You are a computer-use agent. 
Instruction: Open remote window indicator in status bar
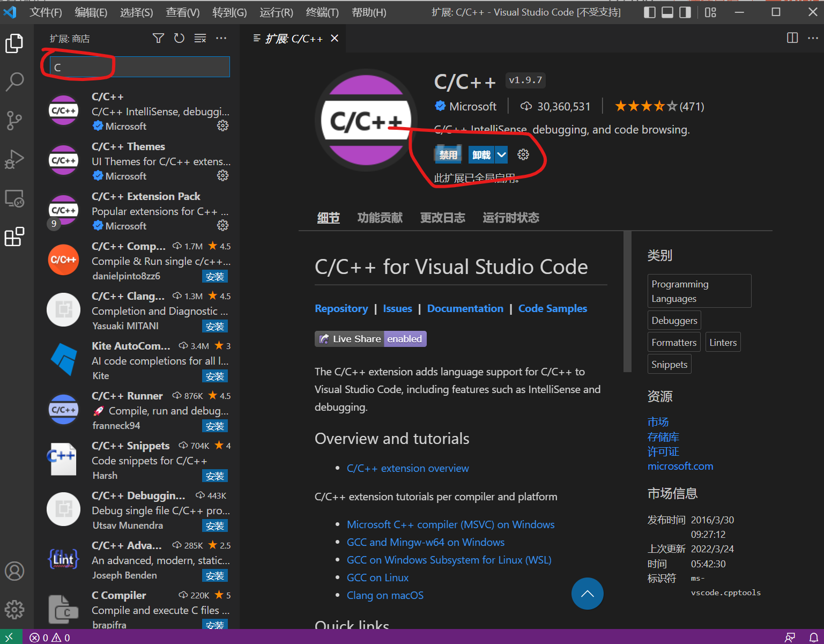(11, 637)
